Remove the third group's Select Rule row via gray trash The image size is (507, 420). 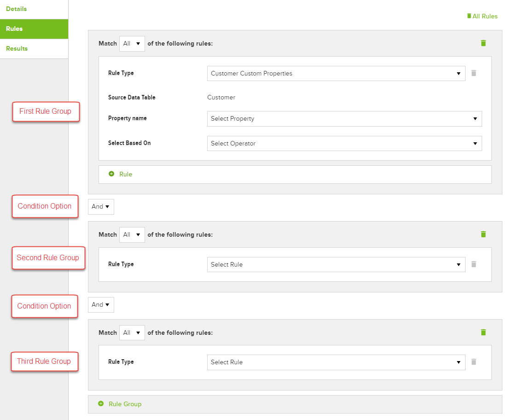coord(474,362)
